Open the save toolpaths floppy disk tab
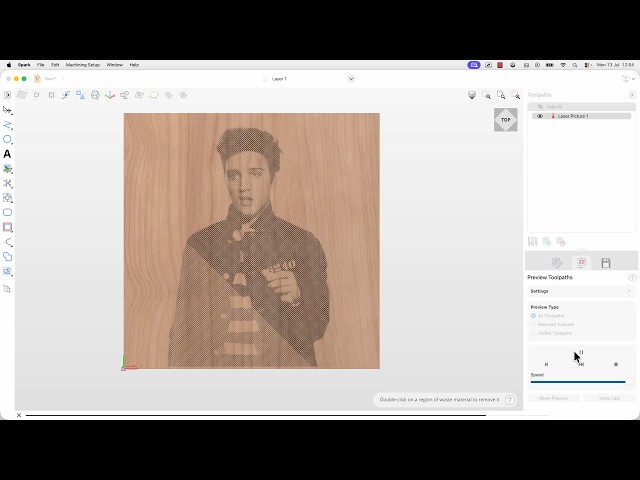The height and width of the screenshot is (480, 640). 606,263
